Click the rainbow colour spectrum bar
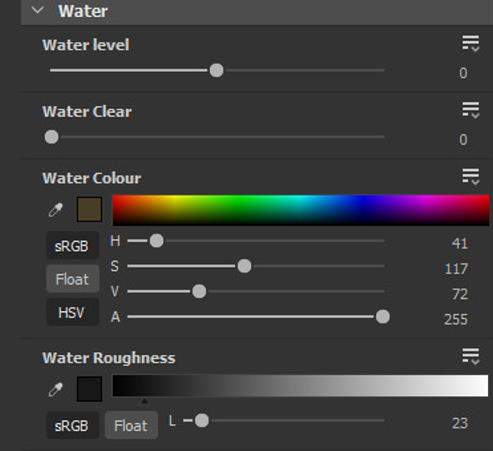The width and height of the screenshot is (493, 451). [301, 210]
